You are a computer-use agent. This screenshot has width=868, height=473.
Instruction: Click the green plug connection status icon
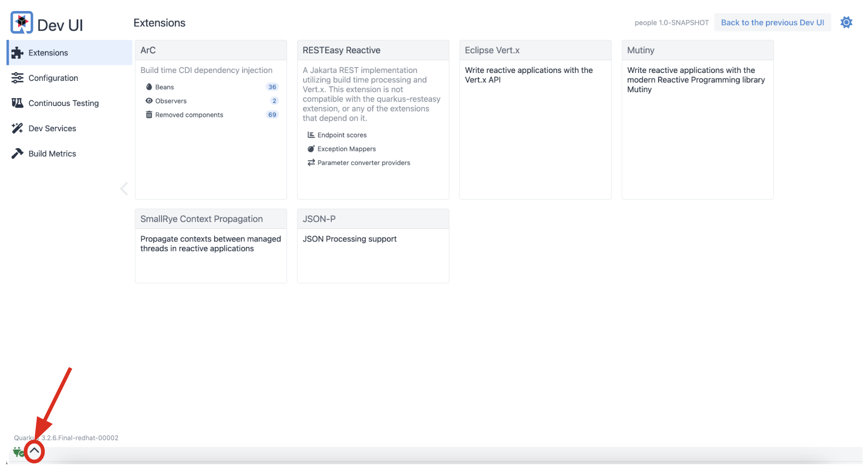click(18, 452)
